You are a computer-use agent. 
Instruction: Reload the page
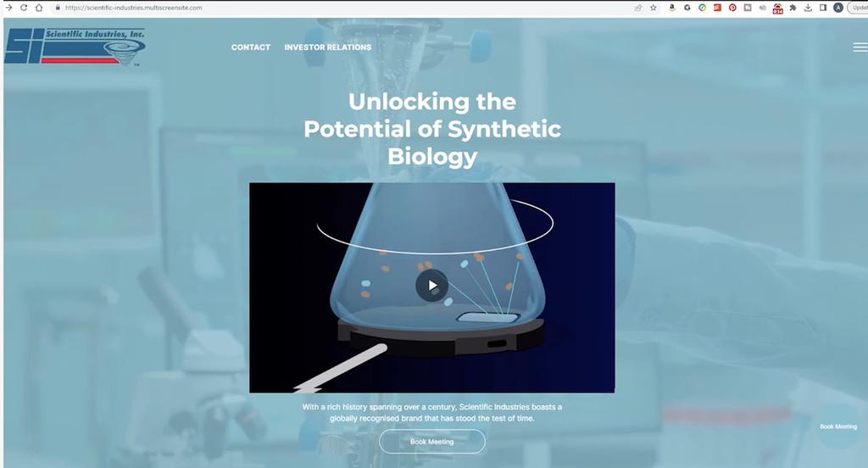point(24,8)
